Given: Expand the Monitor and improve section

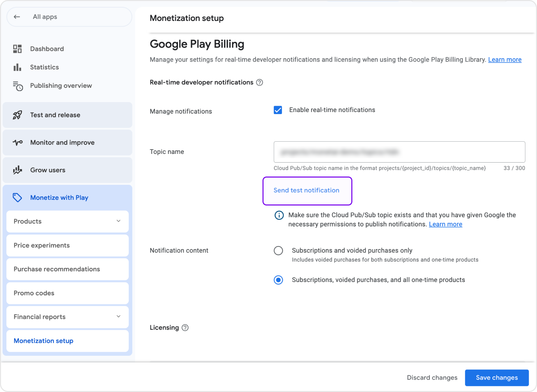Looking at the screenshot, I should pos(68,143).
